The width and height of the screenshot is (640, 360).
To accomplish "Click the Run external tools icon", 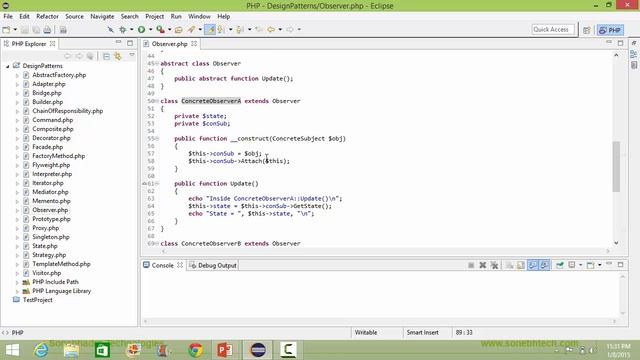I will [x=160, y=30].
